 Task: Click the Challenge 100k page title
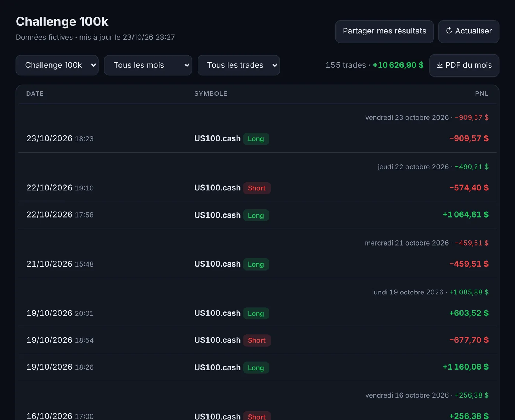pos(62,21)
